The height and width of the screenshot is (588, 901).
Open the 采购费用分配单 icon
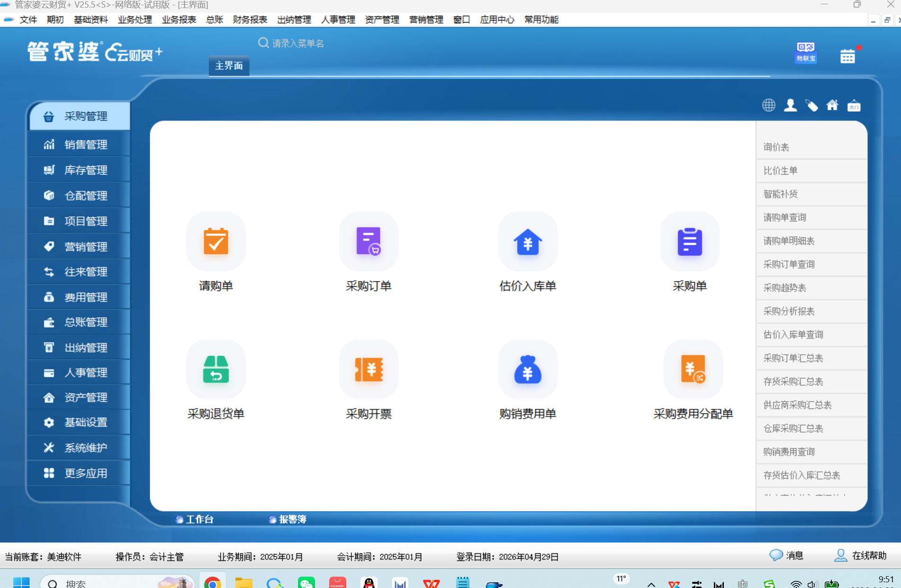click(693, 369)
